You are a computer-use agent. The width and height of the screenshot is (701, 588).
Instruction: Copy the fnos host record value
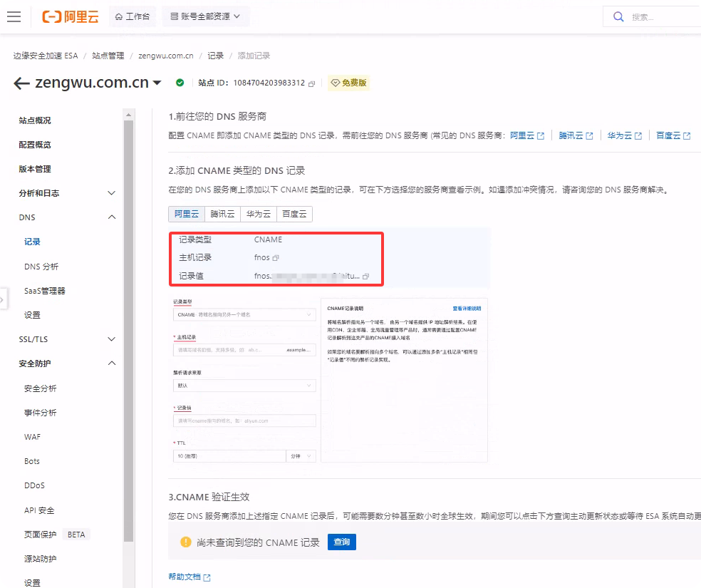[276, 258]
